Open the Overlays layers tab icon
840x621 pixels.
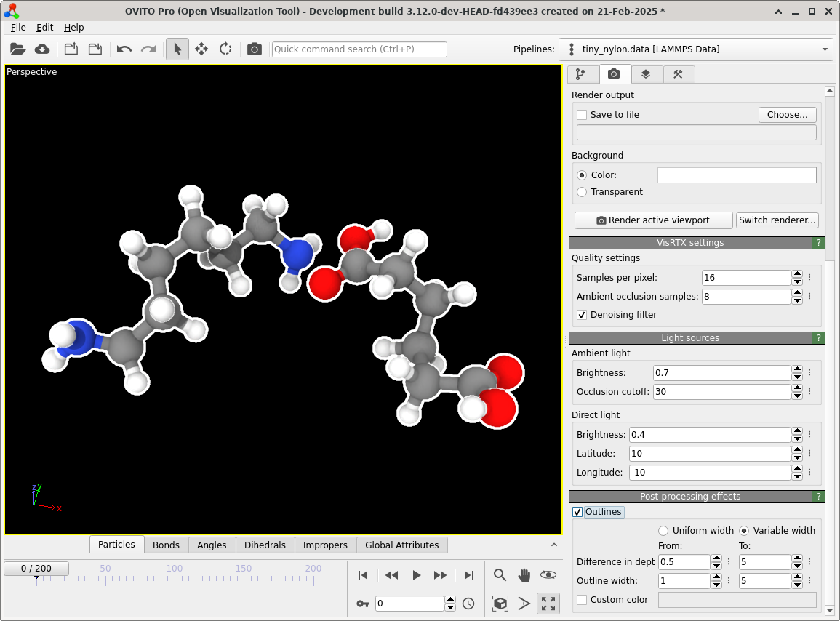(646, 74)
